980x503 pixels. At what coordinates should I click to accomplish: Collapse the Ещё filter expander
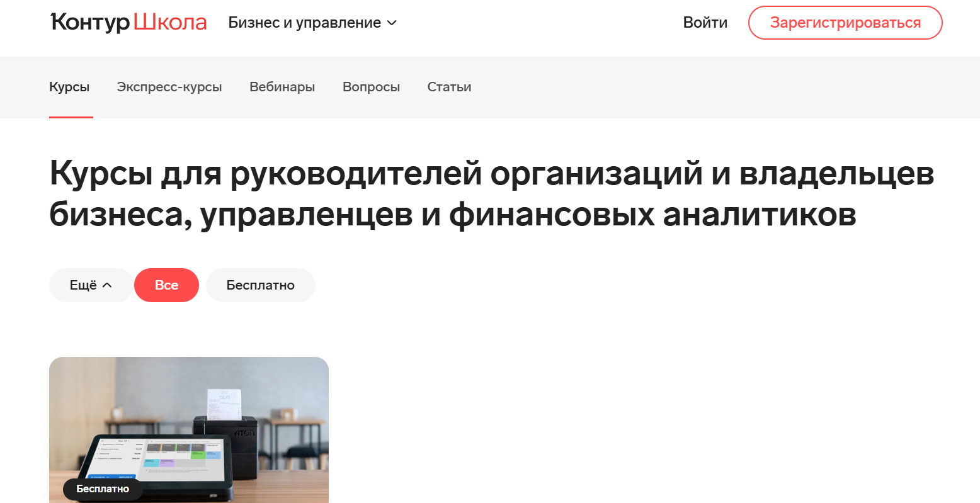(x=90, y=285)
